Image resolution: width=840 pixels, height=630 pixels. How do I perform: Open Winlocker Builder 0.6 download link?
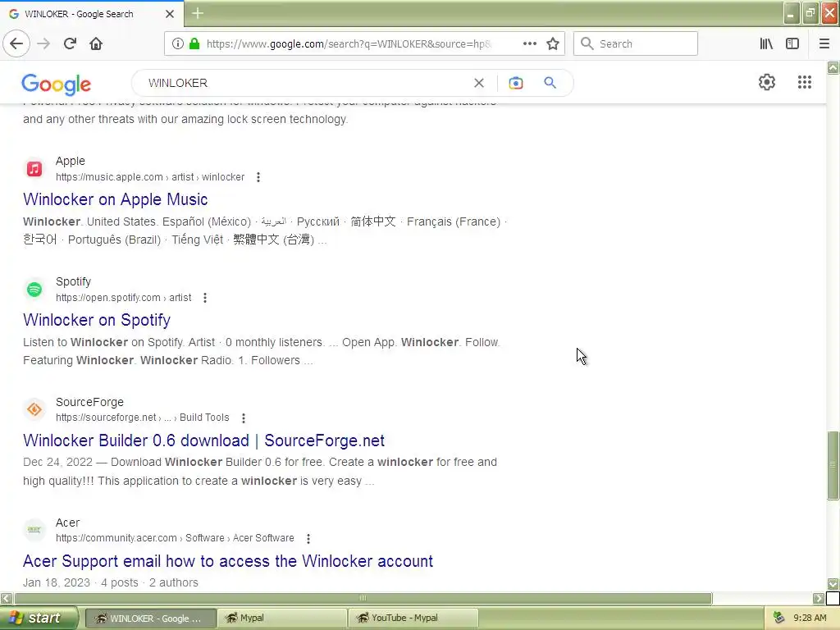point(203,441)
